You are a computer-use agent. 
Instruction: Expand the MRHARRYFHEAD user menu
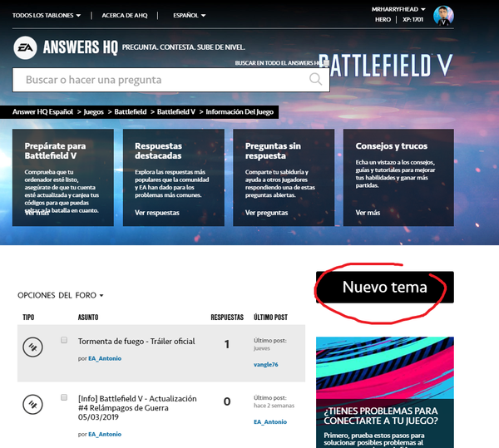398,9
